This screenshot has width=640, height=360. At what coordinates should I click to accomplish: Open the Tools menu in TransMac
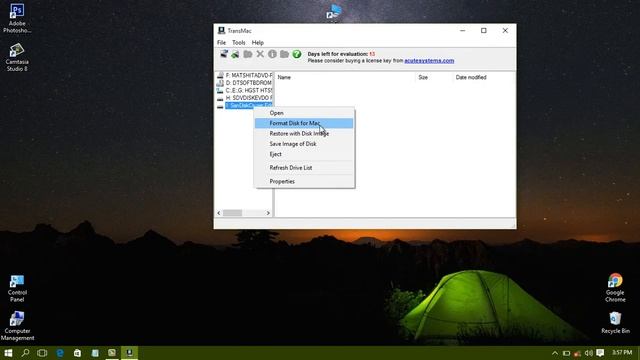[239, 42]
